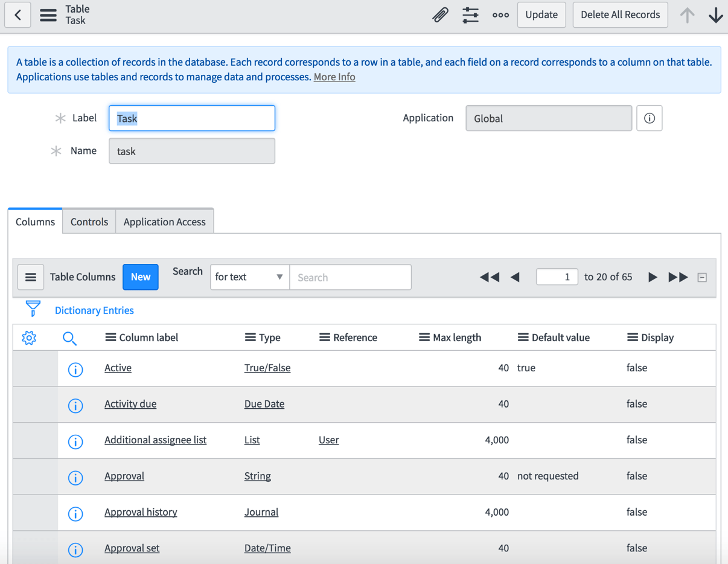
Task: Go to next record down arrow
Action: click(716, 14)
